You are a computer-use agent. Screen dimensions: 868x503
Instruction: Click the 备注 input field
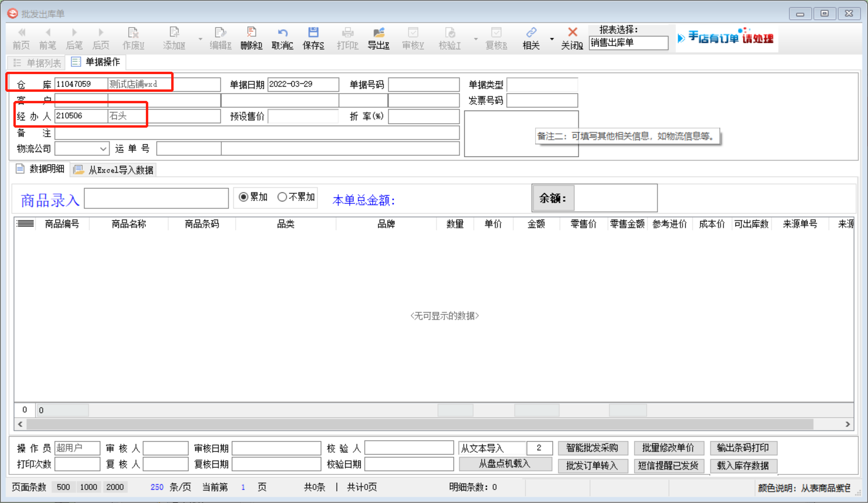pyautogui.click(x=257, y=132)
